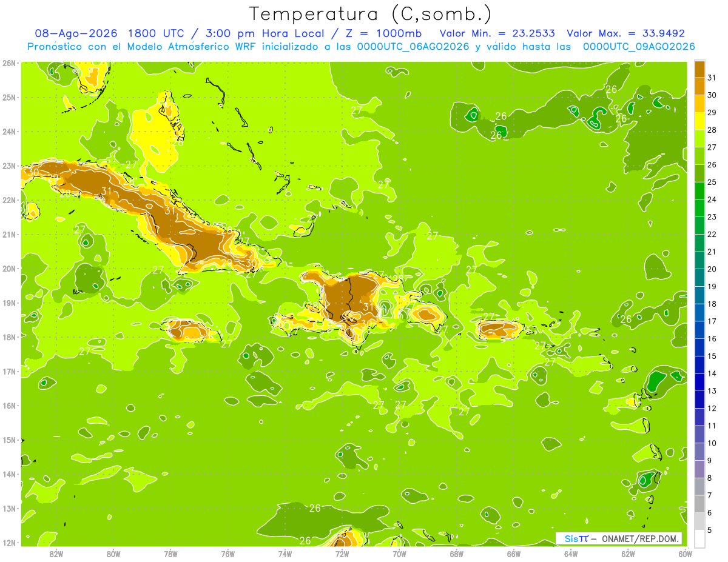Screen dimensions: 728x562
Task: Click the "70W" longitude axis label
Action: point(399,554)
